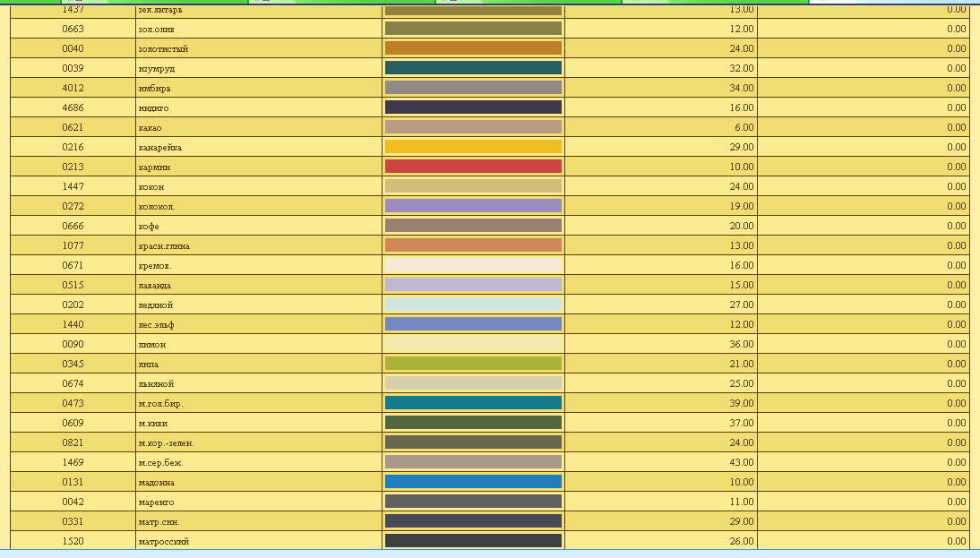Click the лес.эльф blue-violet swatch

(473, 324)
